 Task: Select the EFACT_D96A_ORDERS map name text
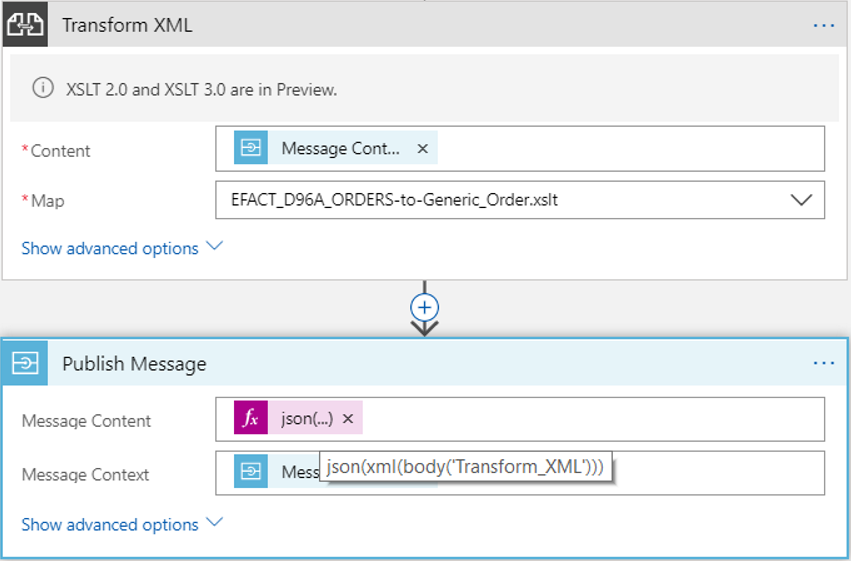[394, 200]
